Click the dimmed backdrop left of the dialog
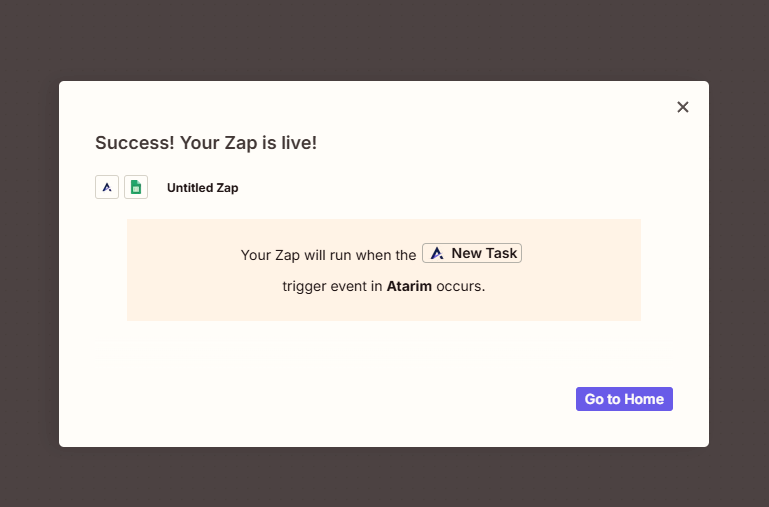Image resolution: width=769 pixels, height=507 pixels. pyautogui.click(x=29, y=260)
